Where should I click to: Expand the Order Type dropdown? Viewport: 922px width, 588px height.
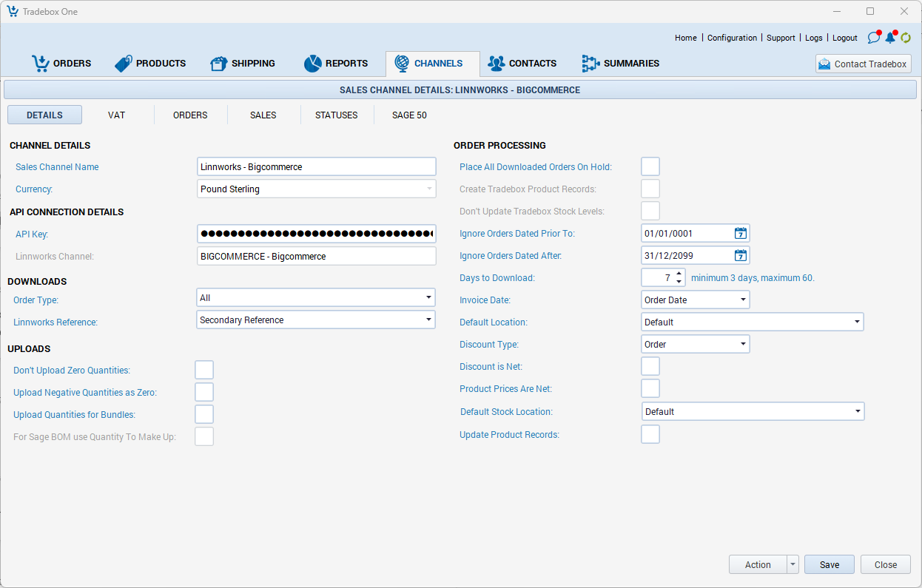[x=428, y=298]
